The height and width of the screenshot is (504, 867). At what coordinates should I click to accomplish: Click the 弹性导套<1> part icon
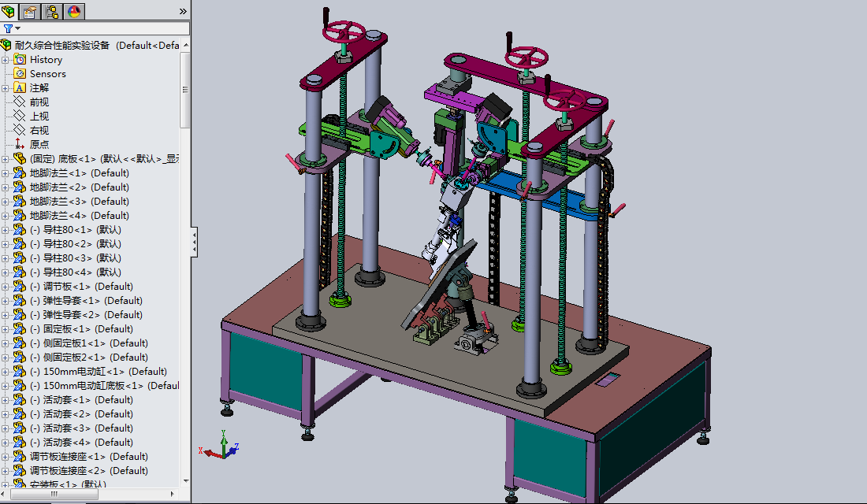pyautogui.click(x=20, y=301)
